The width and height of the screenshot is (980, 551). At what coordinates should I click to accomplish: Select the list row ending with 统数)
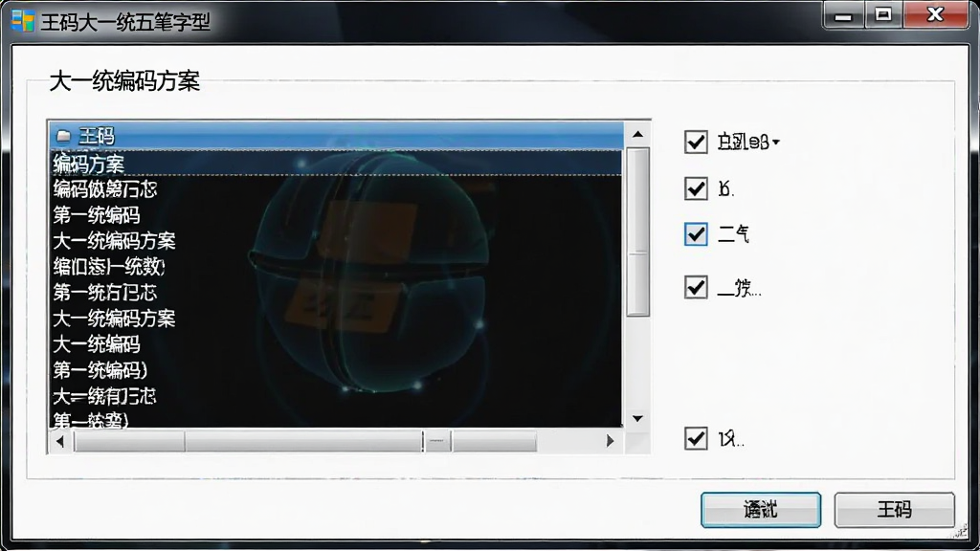pyautogui.click(x=336, y=267)
